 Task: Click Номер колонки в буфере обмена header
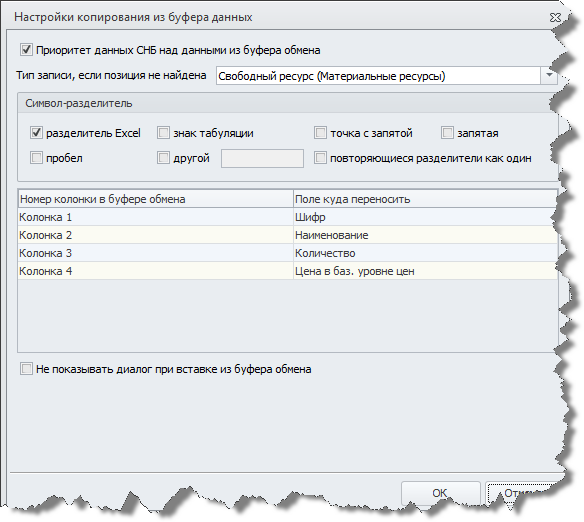156,199
